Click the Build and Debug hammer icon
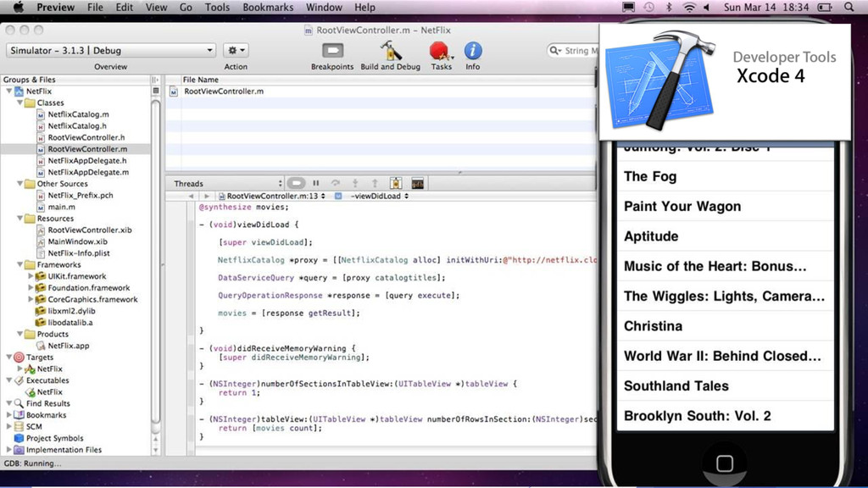This screenshot has height=488, width=868. click(390, 51)
